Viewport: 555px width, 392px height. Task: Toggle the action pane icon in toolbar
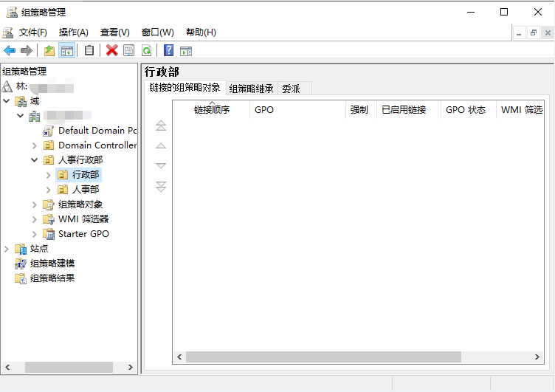(186, 51)
